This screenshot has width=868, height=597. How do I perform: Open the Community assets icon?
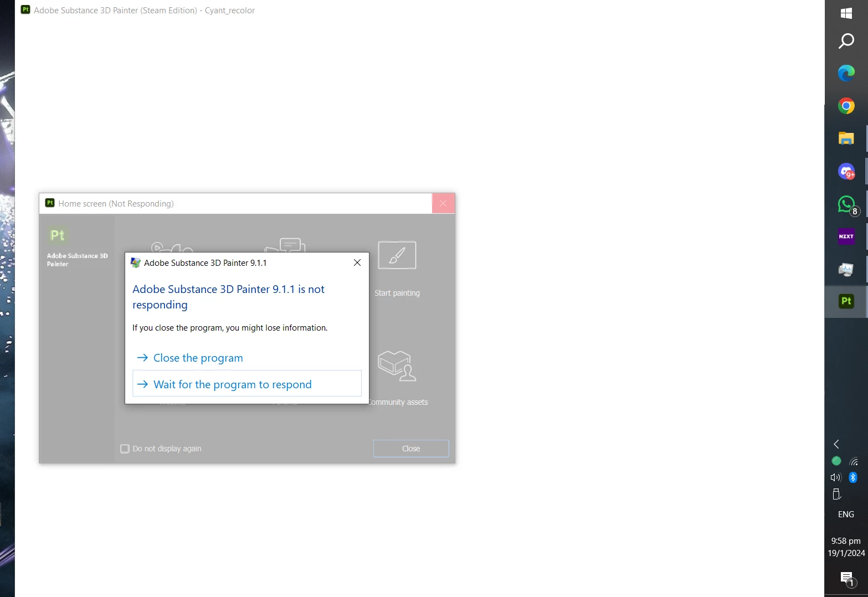tap(397, 366)
